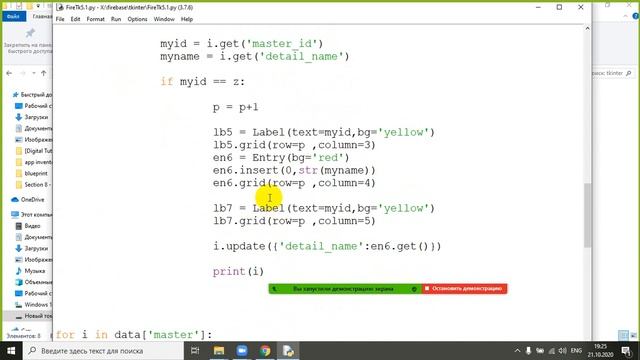The image size is (640, 360).
Task: Switch Explorer to details view icon
Action: coord(623,336)
